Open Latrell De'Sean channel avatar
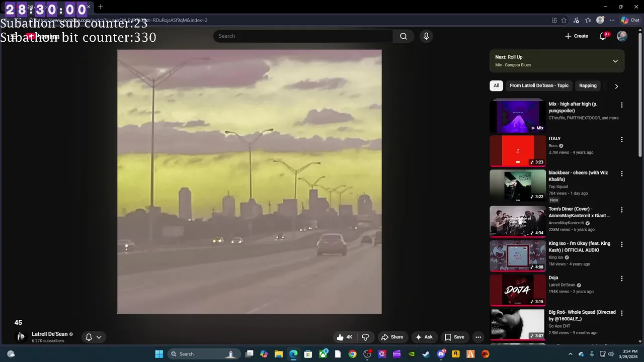The height and width of the screenshot is (362, 644). tap(21, 337)
